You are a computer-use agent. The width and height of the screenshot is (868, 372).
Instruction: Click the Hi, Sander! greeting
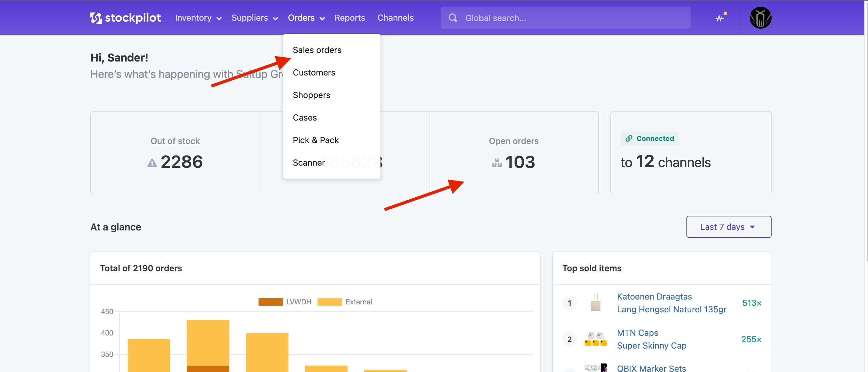tap(119, 57)
